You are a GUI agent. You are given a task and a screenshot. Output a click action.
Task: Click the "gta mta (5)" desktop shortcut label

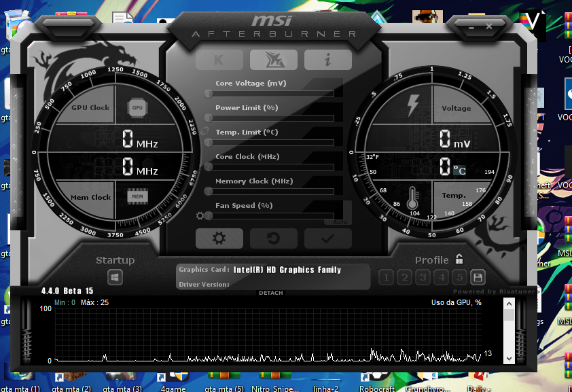point(224,389)
